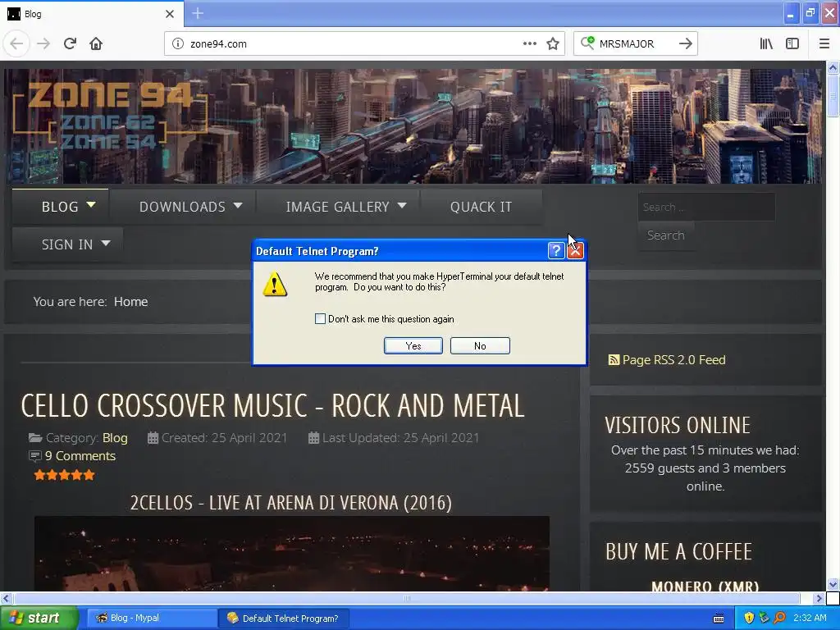Open the Library icon in toolbar
Image resolution: width=840 pixels, height=630 pixels.
(x=766, y=43)
